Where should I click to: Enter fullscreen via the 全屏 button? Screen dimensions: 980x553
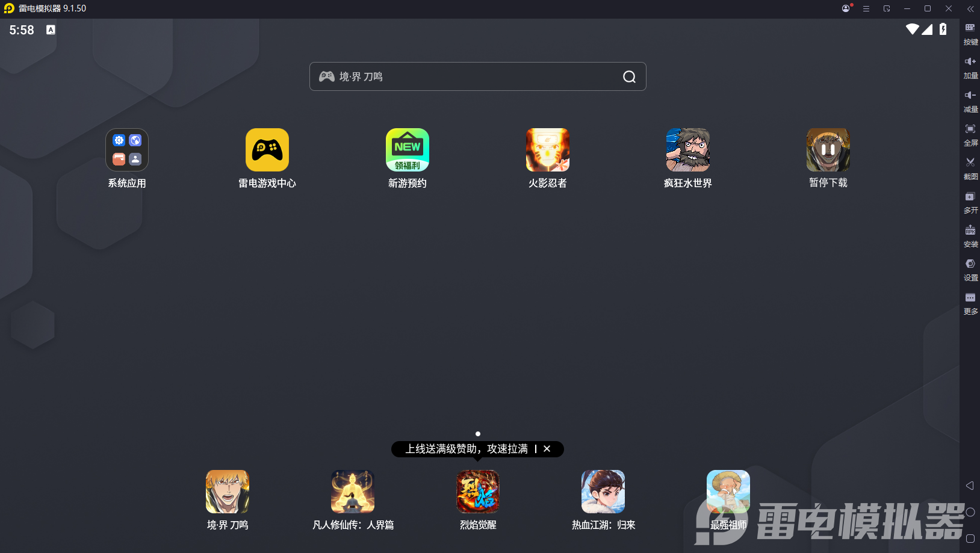click(970, 135)
